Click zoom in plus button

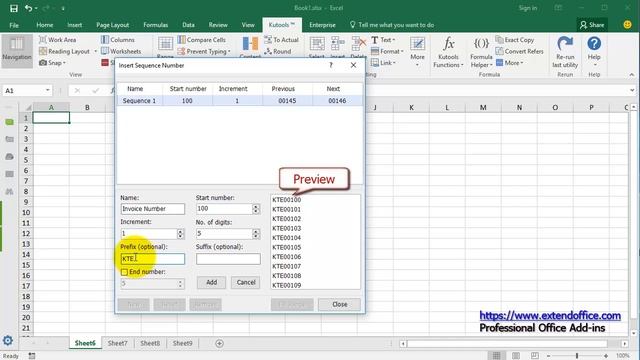coord(606,356)
